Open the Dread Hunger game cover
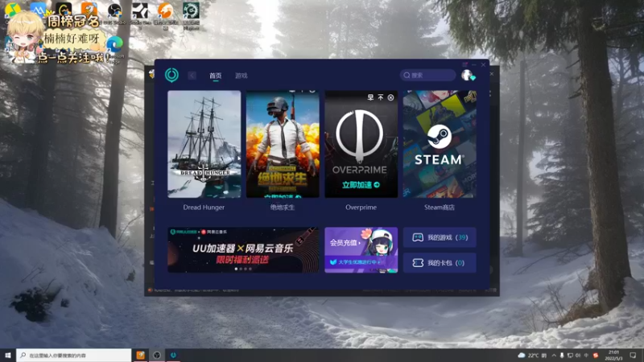Image resolution: width=644 pixels, height=362 pixels. 204,144
